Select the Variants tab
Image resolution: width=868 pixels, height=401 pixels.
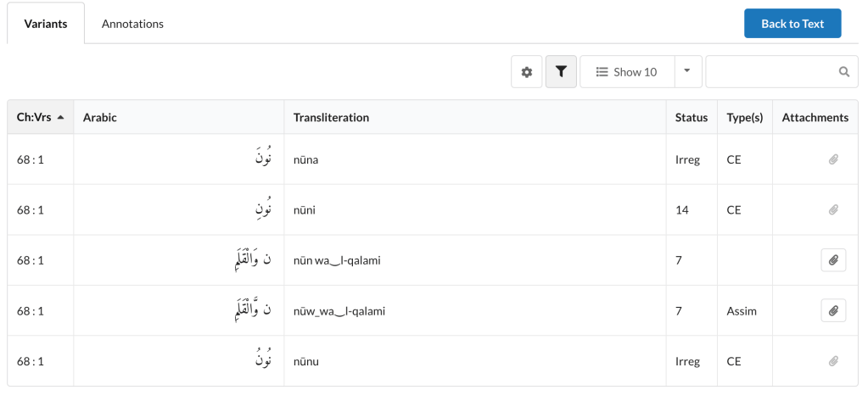[46, 24]
